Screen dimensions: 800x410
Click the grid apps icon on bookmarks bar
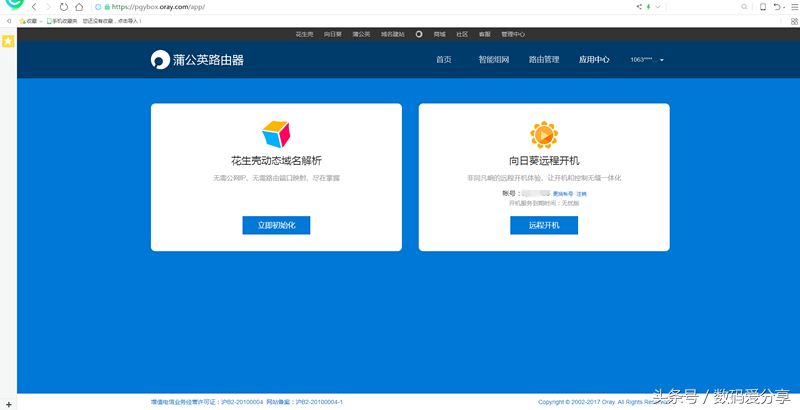click(794, 21)
